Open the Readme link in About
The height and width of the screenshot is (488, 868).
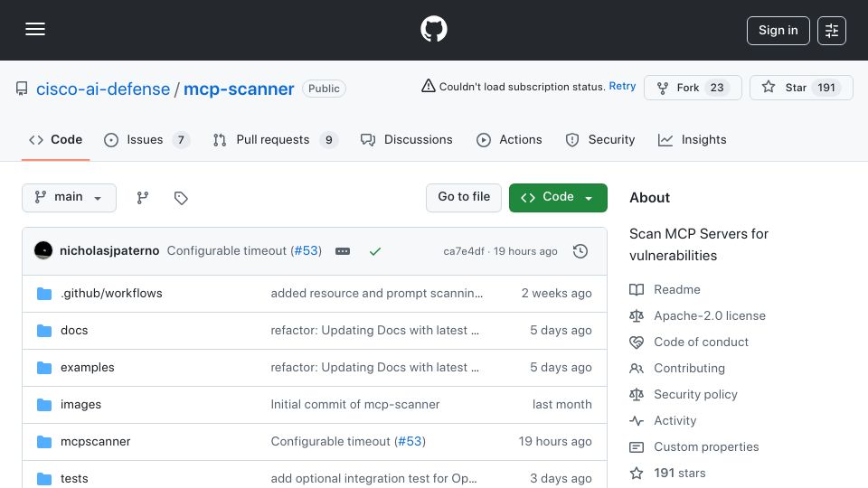(677, 289)
